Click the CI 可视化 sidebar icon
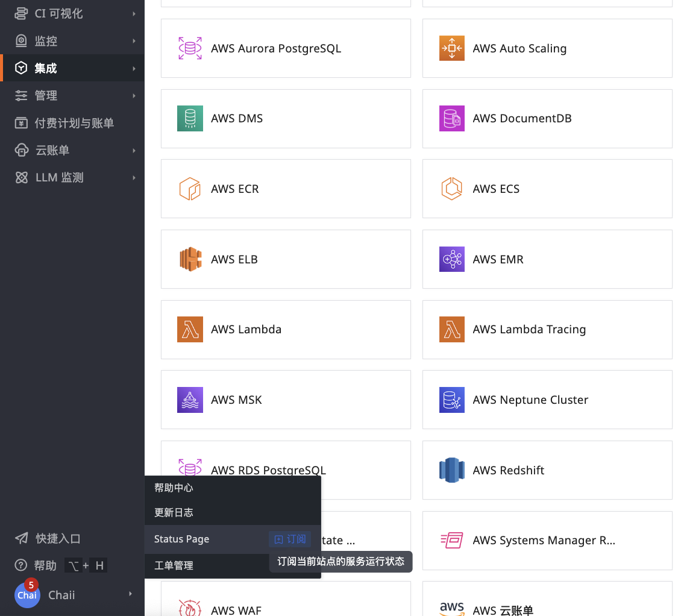Viewport: 681px width, 616px height. (x=21, y=13)
